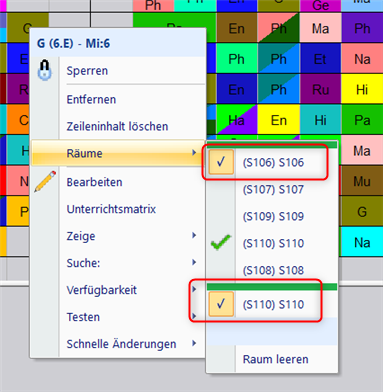
Task: Toggle the checked (S106) S106 room
Action: 272,162
